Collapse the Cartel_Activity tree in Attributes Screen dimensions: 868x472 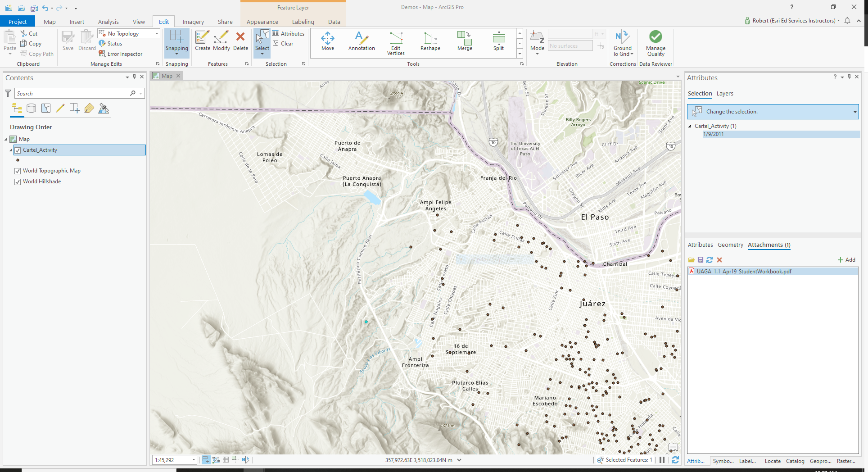pos(690,126)
